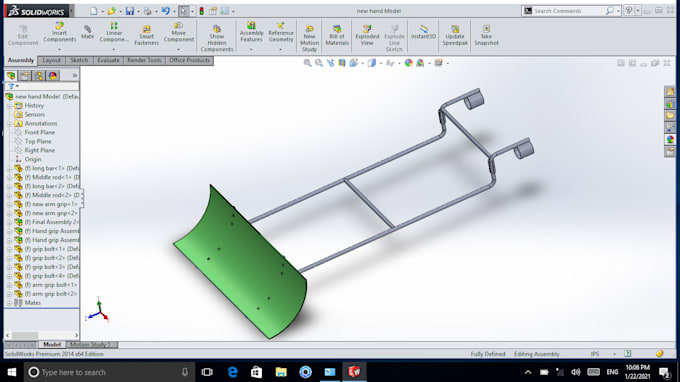Click Edit Appearance color ball icon
Viewport: 680px width, 382px height.
click(409, 63)
